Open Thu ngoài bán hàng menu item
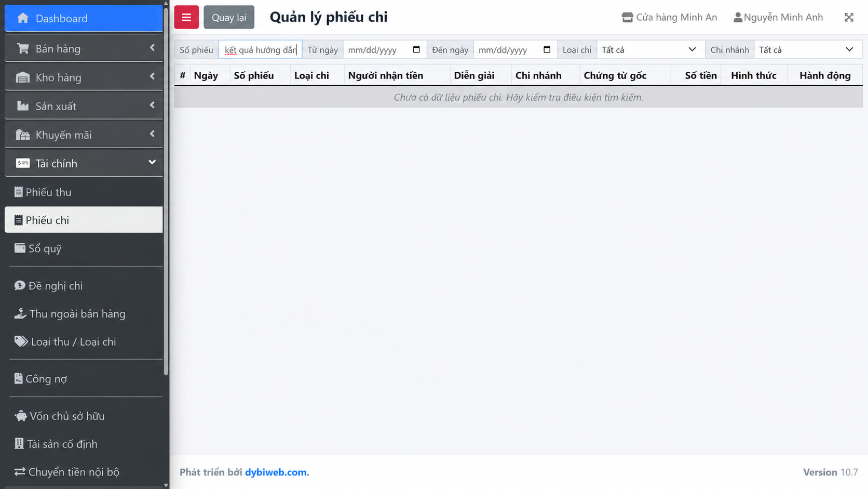Viewport: 868px width, 489px height. pos(84,314)
